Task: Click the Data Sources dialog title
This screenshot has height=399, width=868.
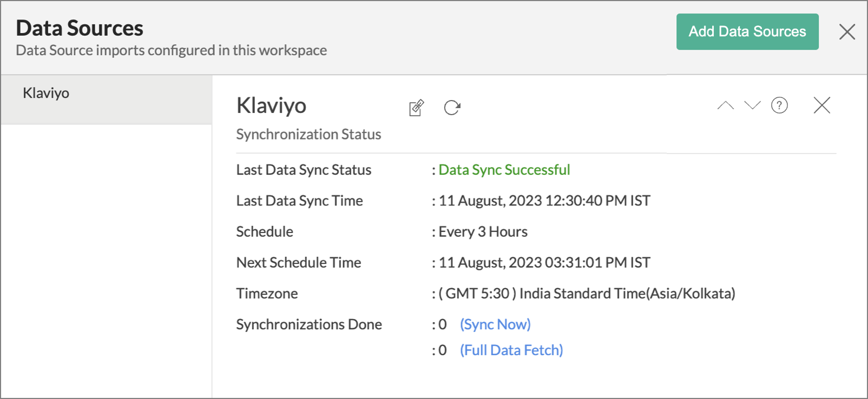Action: [80, 28]
